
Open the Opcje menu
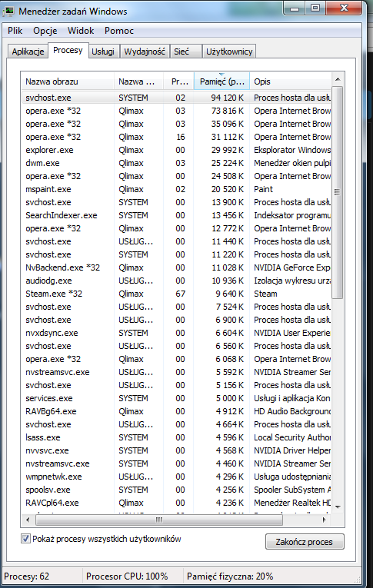click(45, 31)
